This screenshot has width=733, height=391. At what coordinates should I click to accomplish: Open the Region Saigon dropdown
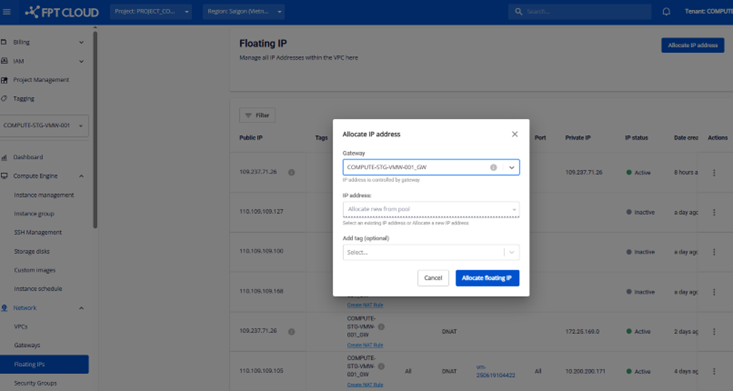point(244,12)
